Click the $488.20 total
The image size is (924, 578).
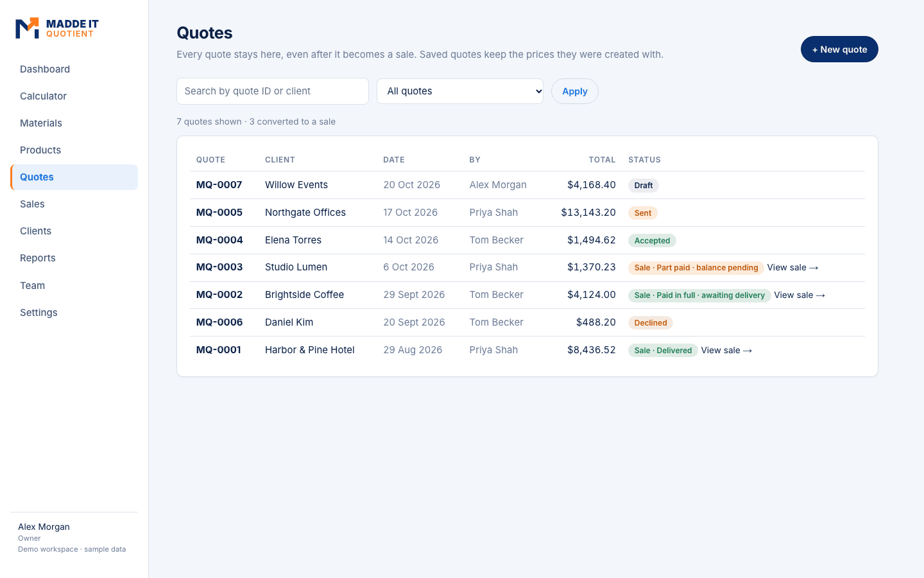coord(596,322)
